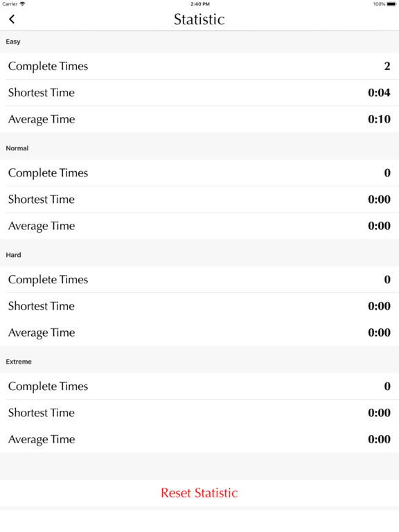Tap the battery indicator icon
This screenshot has width=399, height=532.
tap(391, 4)
